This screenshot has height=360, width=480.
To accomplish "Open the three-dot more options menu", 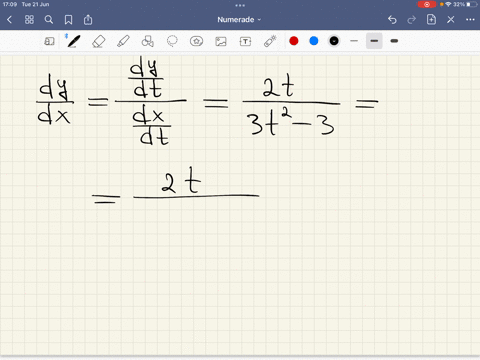I will point(470,20).
